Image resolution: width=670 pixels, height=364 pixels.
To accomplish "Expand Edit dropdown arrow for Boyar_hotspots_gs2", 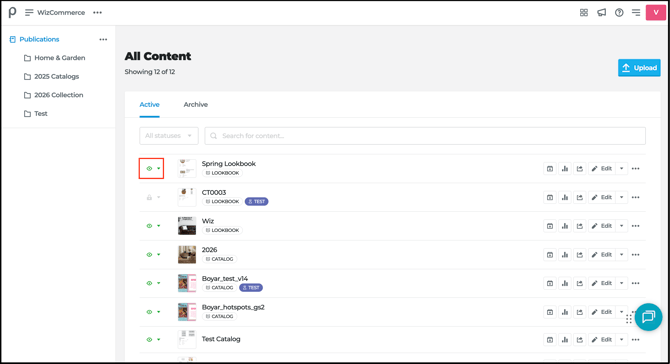I will coord(621,312).
